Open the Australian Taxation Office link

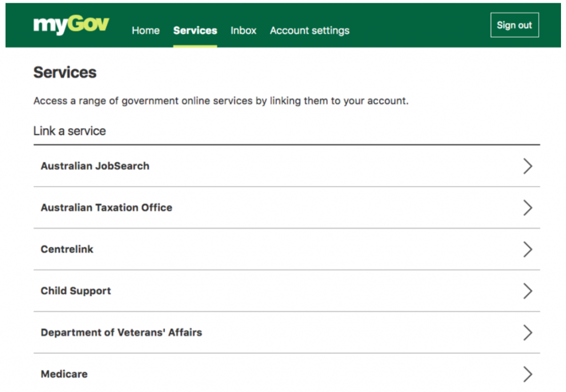click(107, 208)
